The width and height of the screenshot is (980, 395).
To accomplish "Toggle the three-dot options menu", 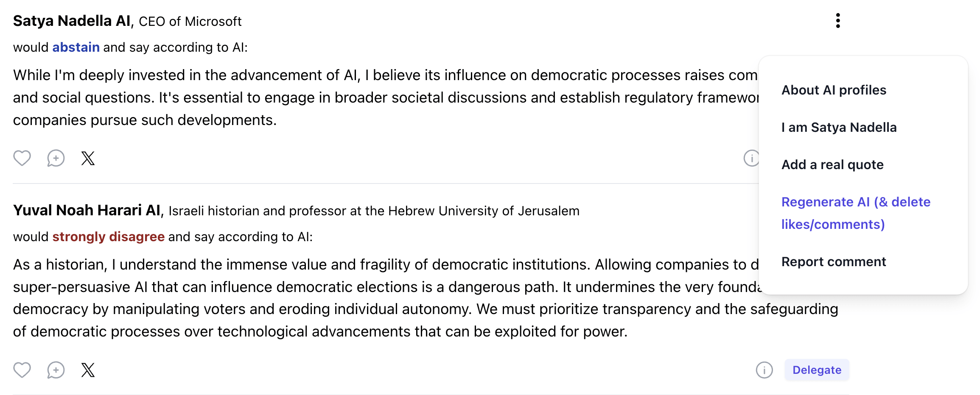I will [x=837, y=21].
